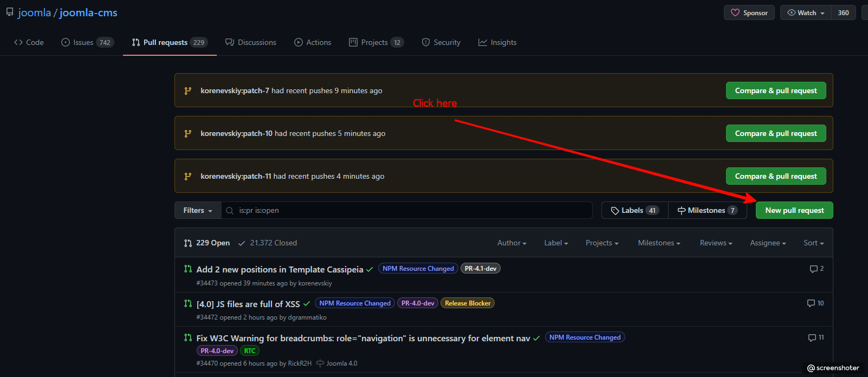Switch to the Issues tab
Image resolution: width=868 pixels, height=377 pixels.
click(87, 42)
